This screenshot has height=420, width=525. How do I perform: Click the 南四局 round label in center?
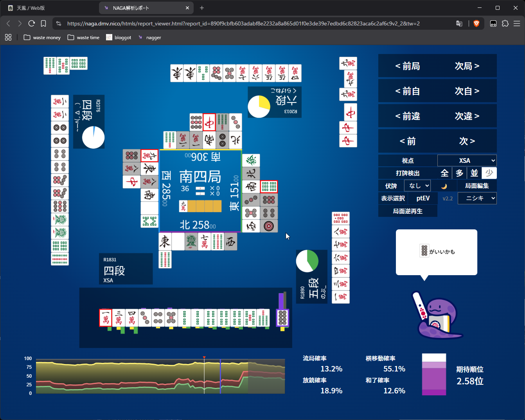click(x=200, y=177)
